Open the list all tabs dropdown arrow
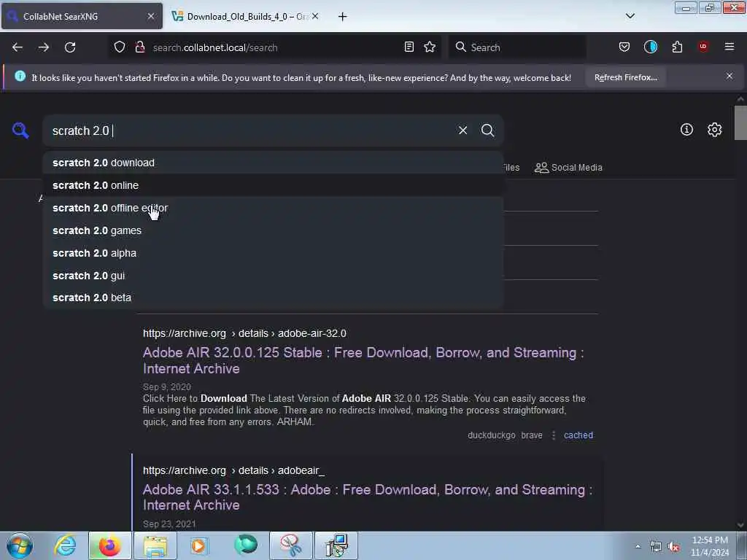747x560 pixels. pyautogui.click(x=630, y=16)
